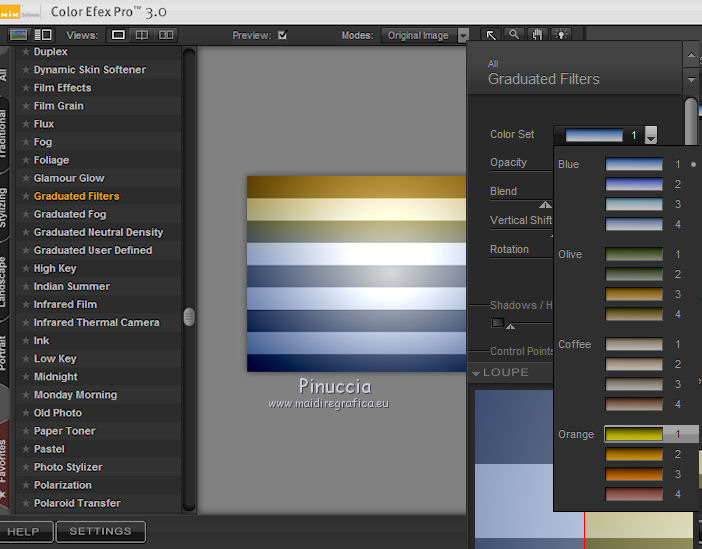Collapse the LOUPE section
This screenshot has height=549, width=702.
476,373
